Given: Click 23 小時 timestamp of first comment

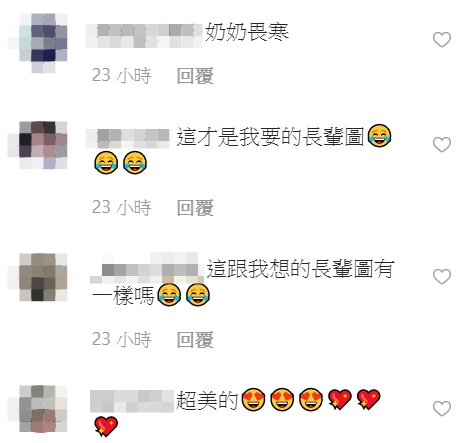Looking at the screenshot, I should (x=122, y=76).
